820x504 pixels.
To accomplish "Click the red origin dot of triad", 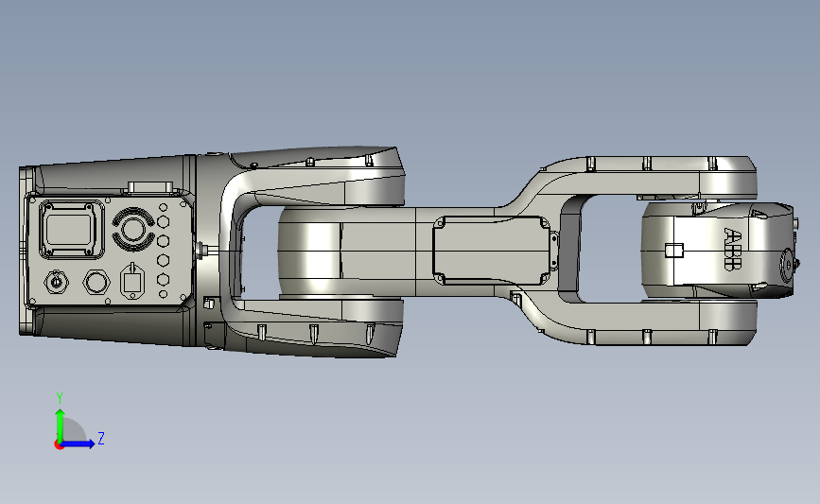I will click(59, 445).
